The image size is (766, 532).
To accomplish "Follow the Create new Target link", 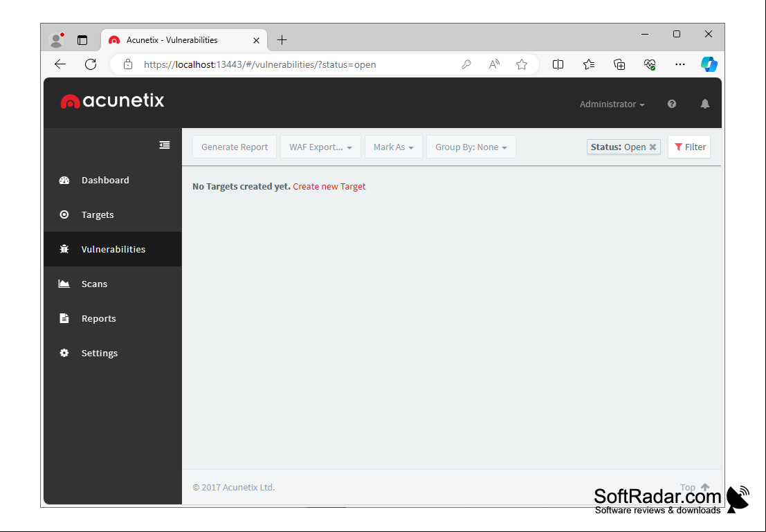I will coord(329,187).
